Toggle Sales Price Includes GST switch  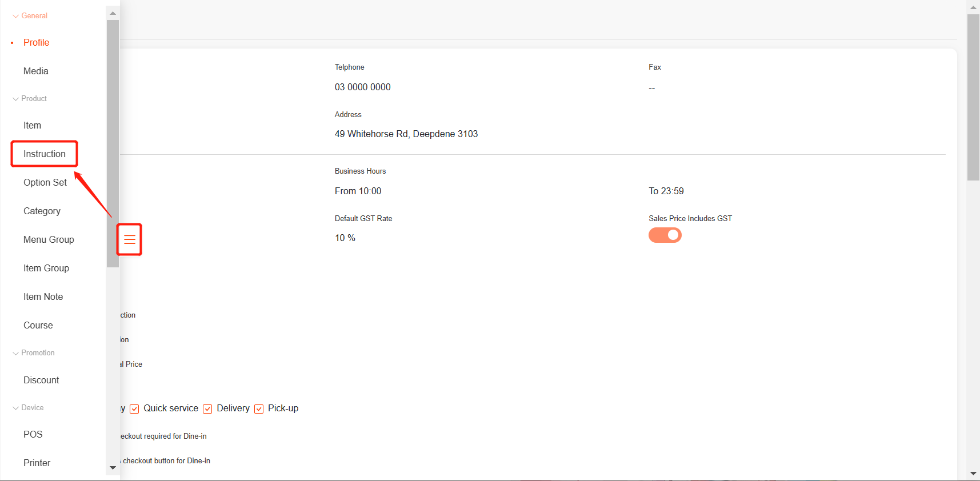[665, 235]
